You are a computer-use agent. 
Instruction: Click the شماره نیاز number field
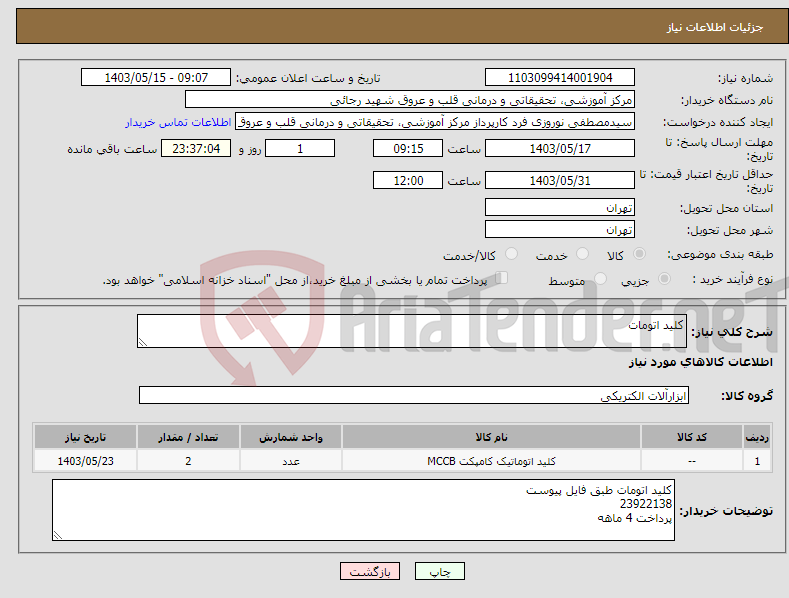tap(560, 78)
